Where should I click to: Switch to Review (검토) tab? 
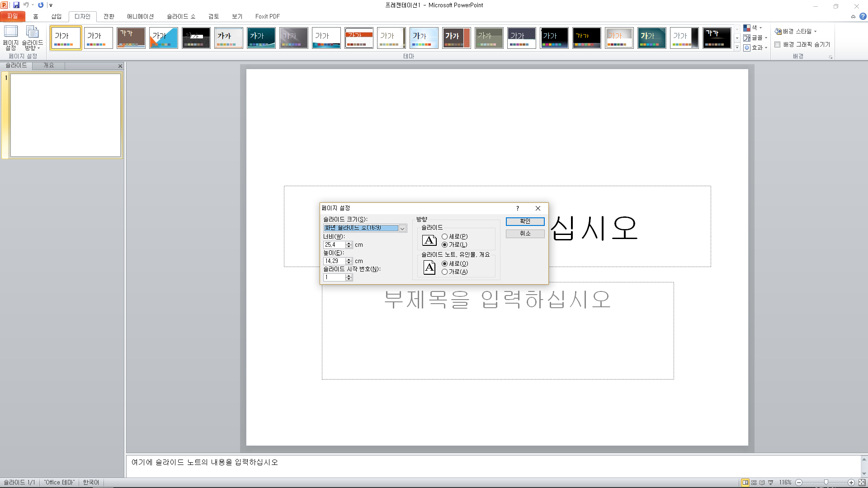click(x=213, y=16)
